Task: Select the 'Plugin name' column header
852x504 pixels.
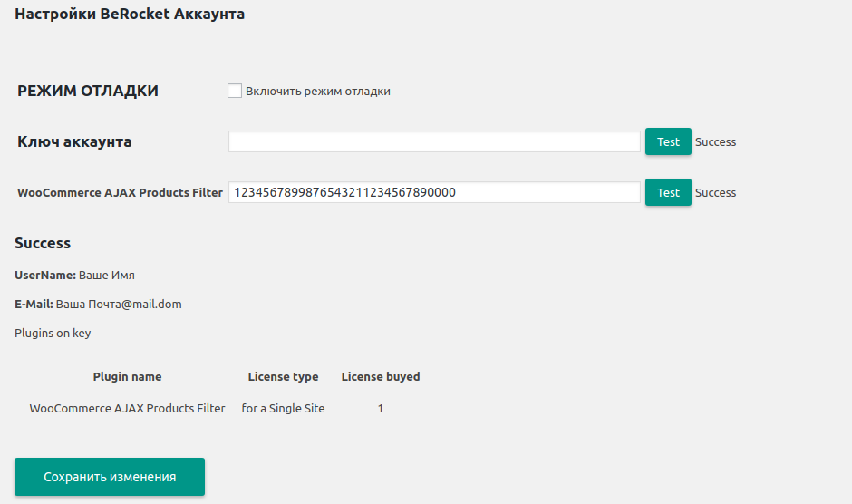Action: (x=127, y=377)
